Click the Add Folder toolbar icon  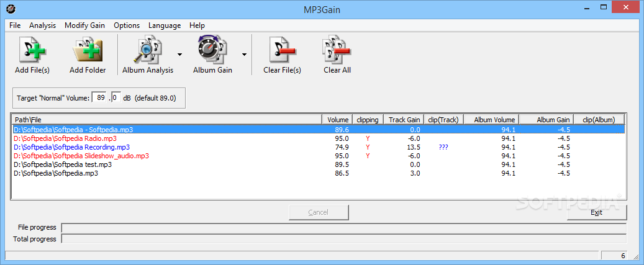coord(88,55)
